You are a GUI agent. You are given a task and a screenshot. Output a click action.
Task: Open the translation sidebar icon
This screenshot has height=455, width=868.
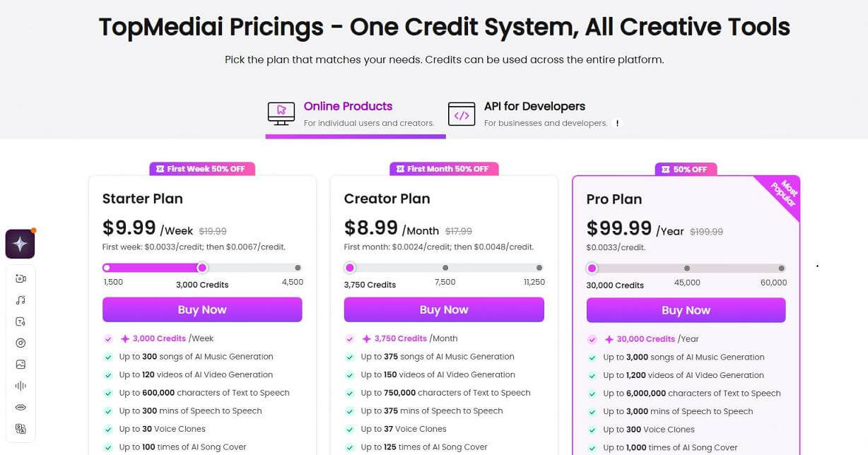tap(20, 428)
